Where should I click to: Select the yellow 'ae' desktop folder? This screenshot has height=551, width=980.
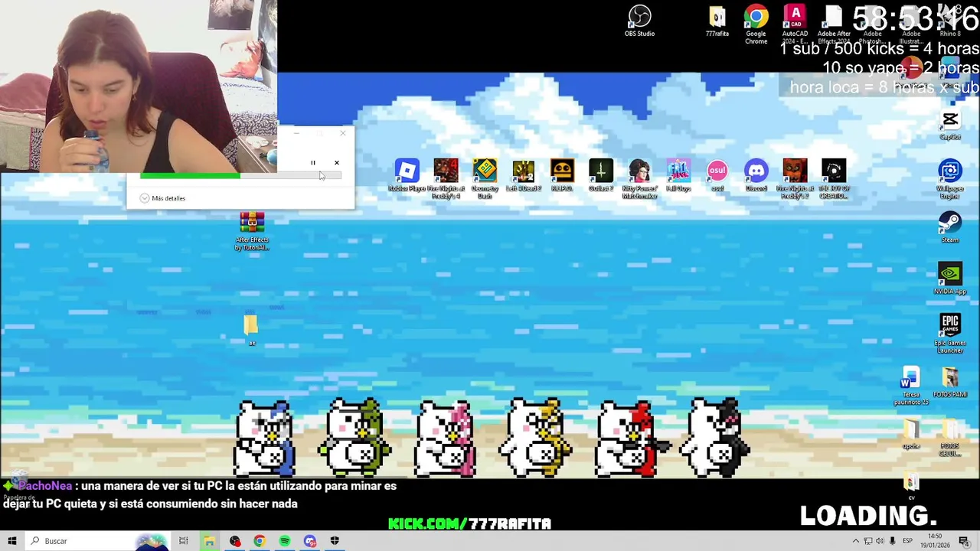point(251,329)
